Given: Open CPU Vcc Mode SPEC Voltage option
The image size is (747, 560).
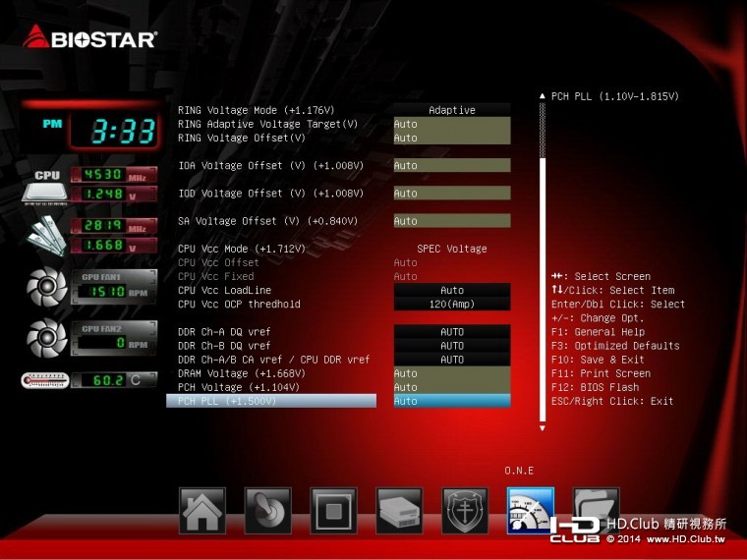Looking at the screenshot, I should [451, 249].
